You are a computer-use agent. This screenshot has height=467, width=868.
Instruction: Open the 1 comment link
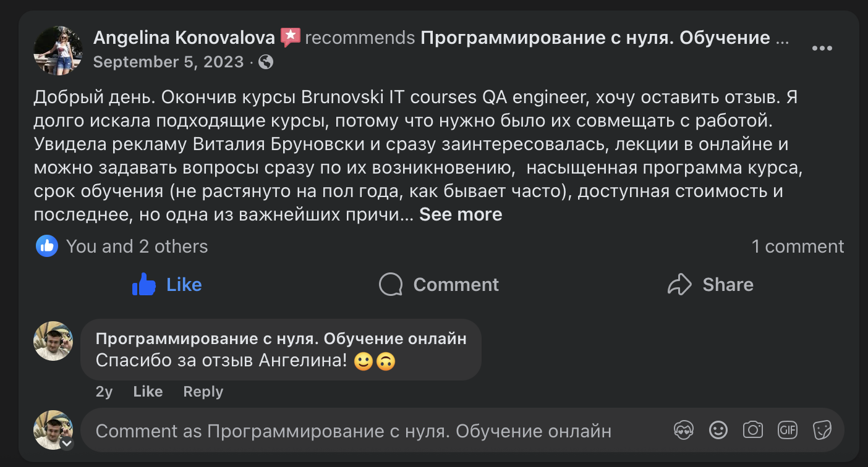point(798,246)
